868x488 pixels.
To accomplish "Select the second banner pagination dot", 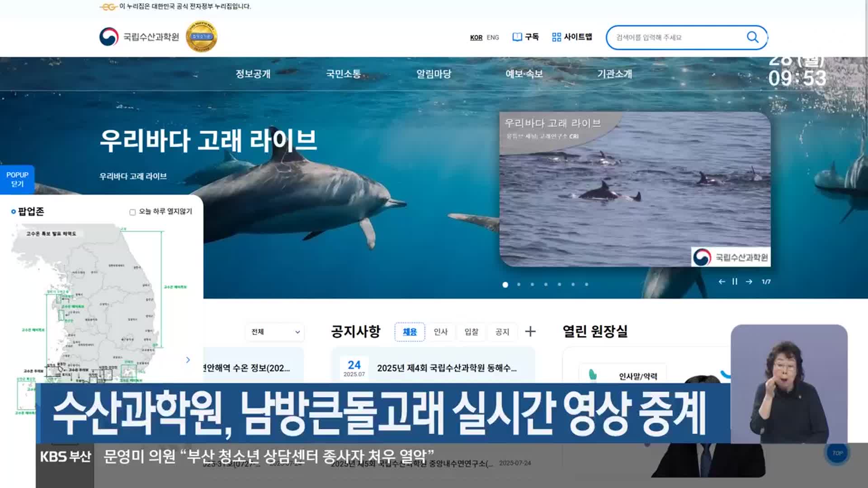I will (x=519, y=285).
